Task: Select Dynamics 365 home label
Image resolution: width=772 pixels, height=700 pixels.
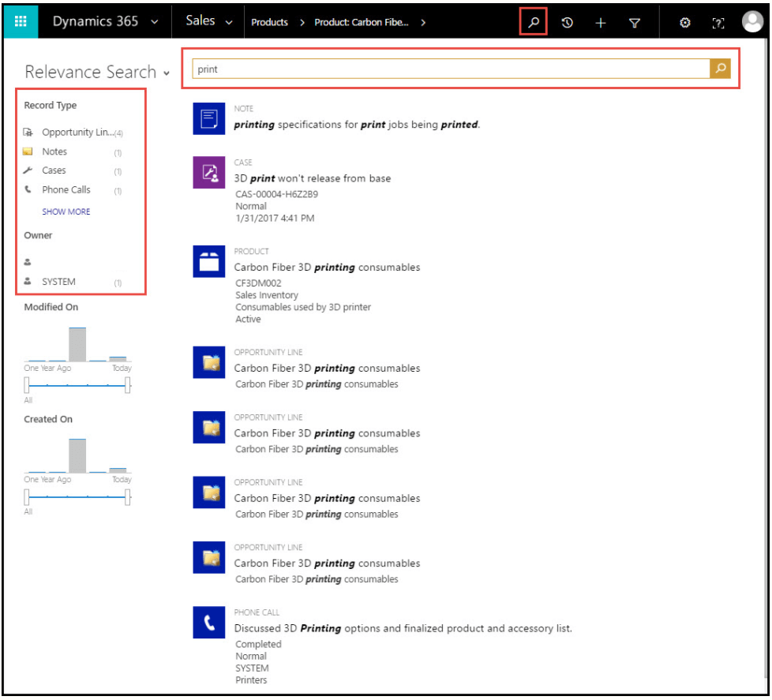Action: (96, 21)
